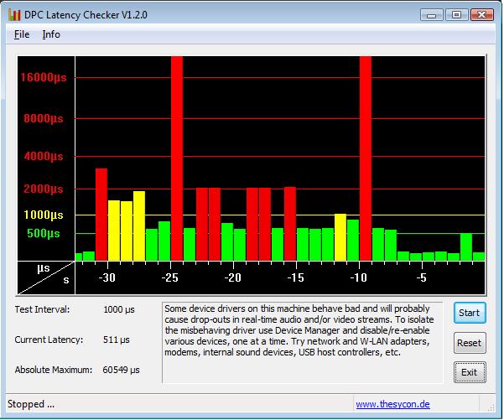Click the Current Latency 511 µs value
This screenshot has height=420, width=504.
(x=116, y=340)
